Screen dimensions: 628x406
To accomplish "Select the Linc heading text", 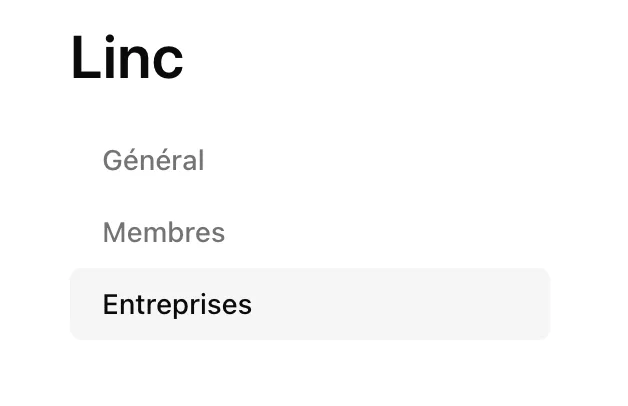I will coord(127,57).
